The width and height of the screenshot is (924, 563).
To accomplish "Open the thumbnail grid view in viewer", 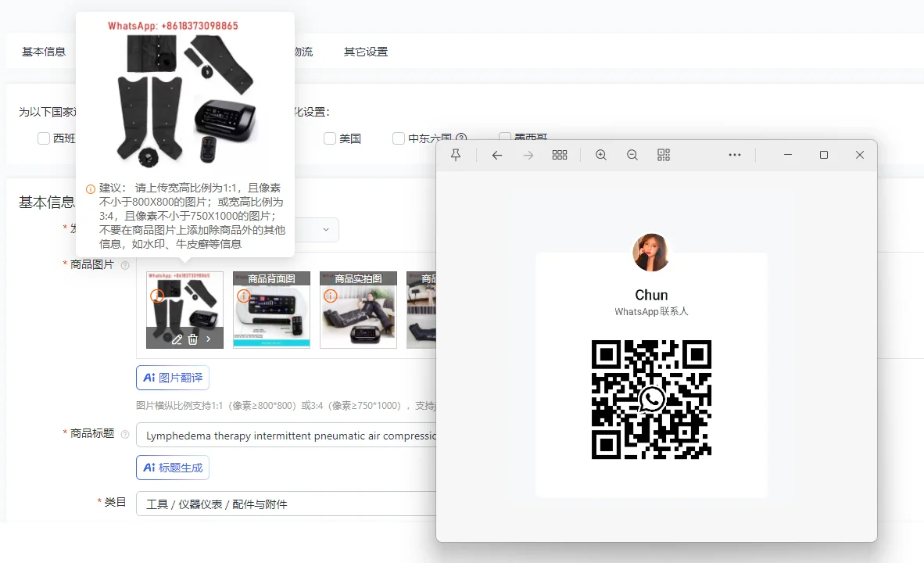I will 560,155.
